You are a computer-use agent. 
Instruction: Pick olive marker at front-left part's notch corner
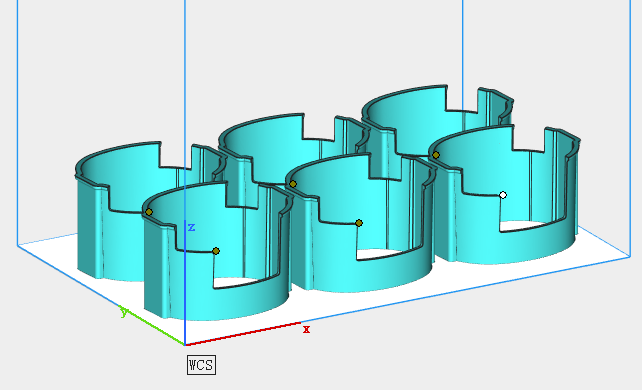216,251
